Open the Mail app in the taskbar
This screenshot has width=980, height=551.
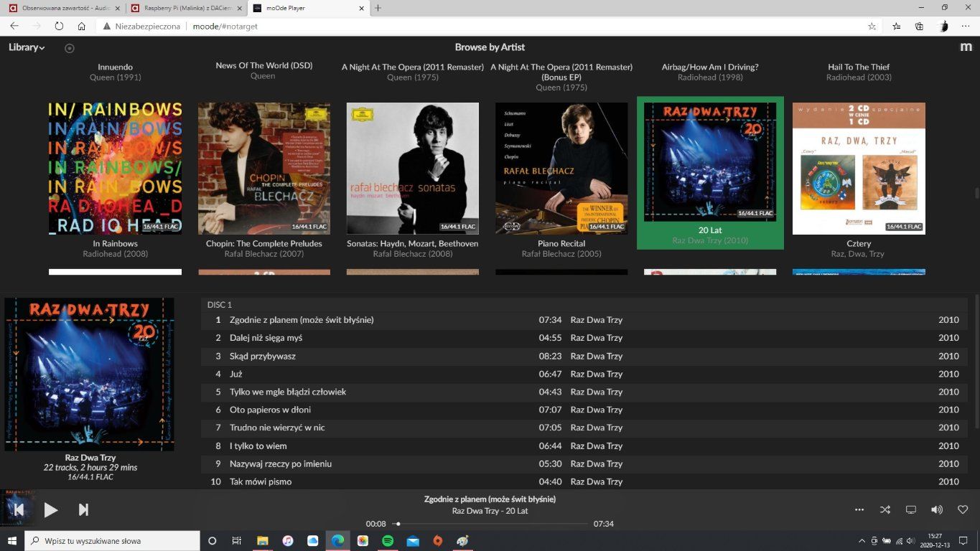[x=413, y=540]
